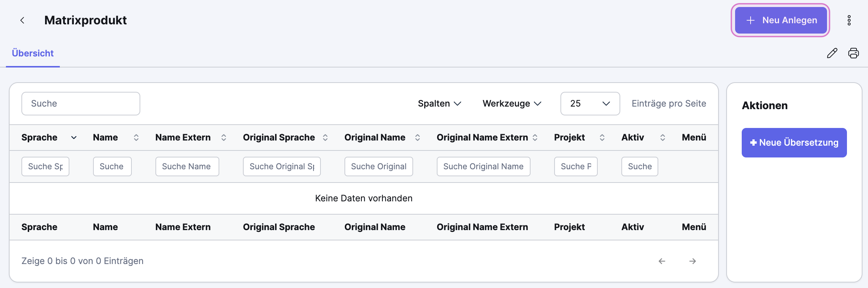868x288 pixels.
Task: Click the printer icon
Action: pos(854,53)
